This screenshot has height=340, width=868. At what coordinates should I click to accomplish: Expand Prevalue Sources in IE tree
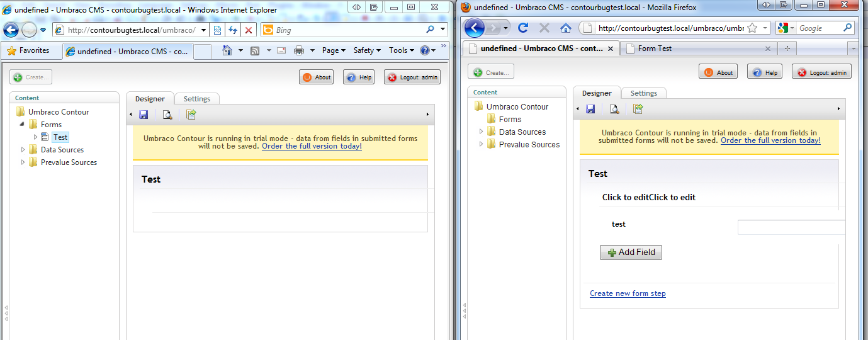click(x=23, y=162)
